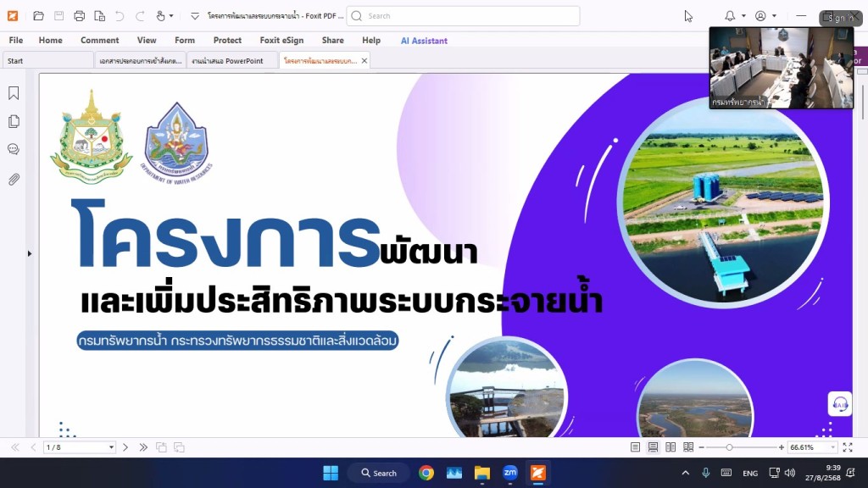Image resolution: width=868 pixels, height=488 pixels.
Task: Switch to the Home ribbon tab
Action: [50, 41]
